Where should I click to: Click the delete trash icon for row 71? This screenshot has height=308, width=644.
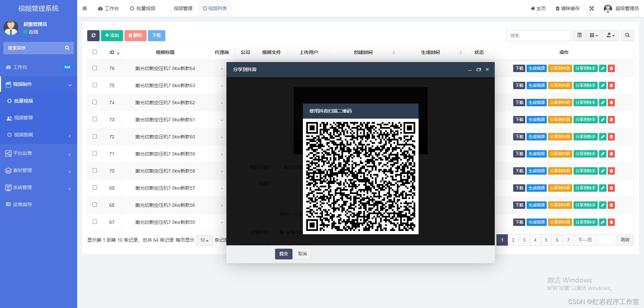[x=611, y=154]
